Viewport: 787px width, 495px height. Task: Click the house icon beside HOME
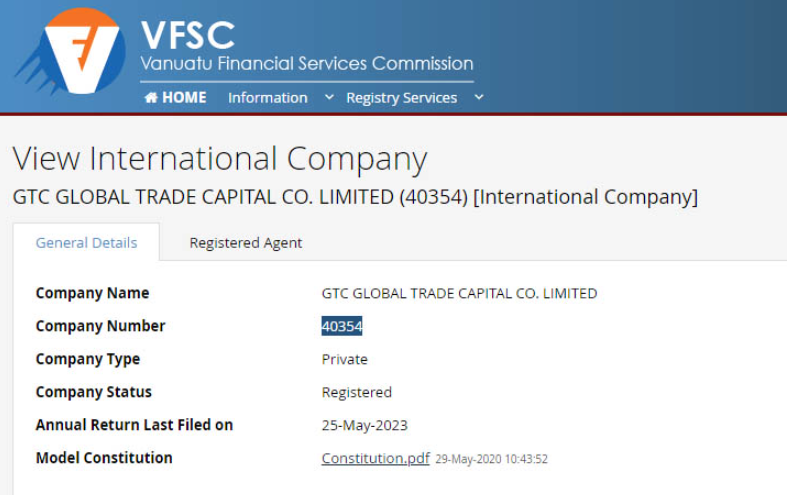(151, 97)
